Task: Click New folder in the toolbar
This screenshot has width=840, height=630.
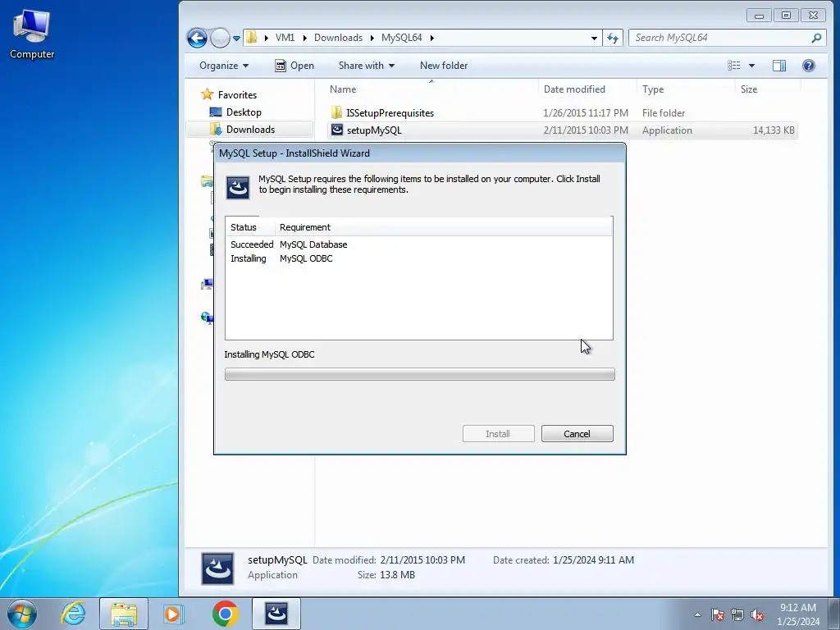Action: [x=444, y=66]
